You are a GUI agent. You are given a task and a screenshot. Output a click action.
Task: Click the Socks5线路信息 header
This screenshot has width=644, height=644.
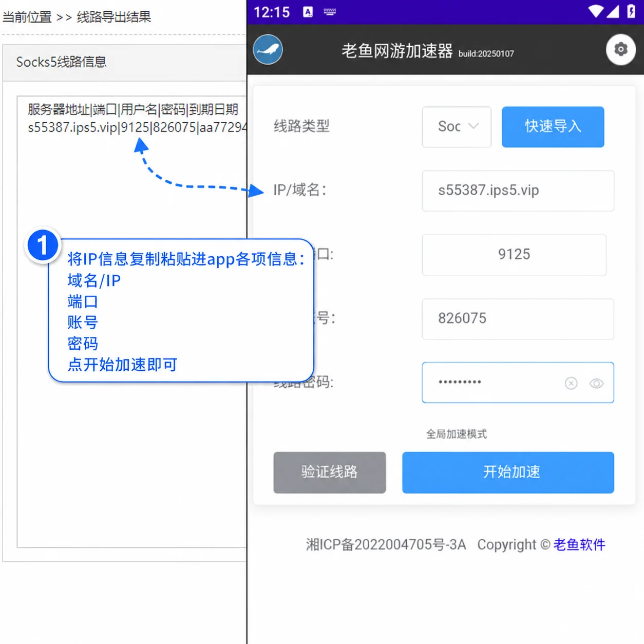pyautogui.click(x=62, y=62)
